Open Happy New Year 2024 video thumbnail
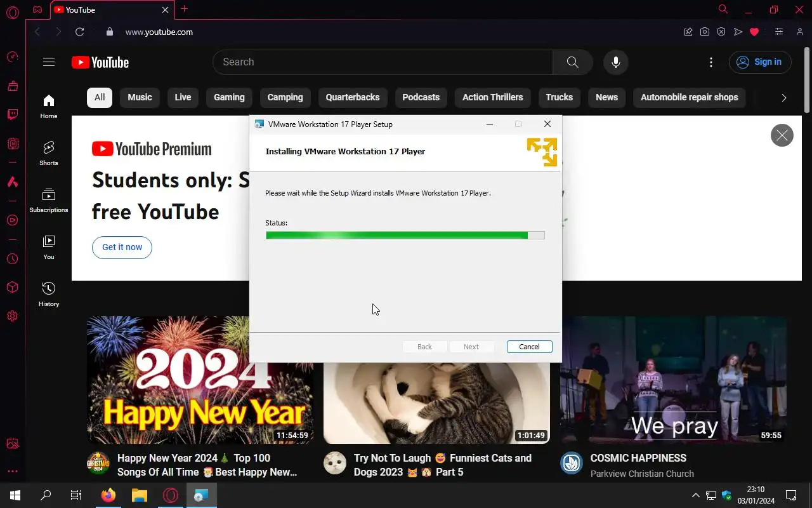Image resolution: width=812 pixels, height=508 pixels. click(200, 380)
